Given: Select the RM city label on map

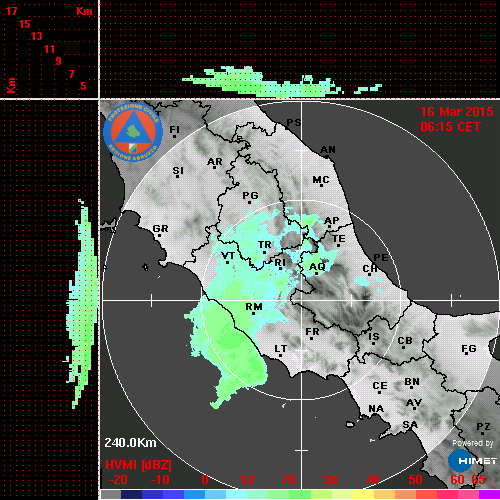Looking at the screenshot, I should [254, 307].
